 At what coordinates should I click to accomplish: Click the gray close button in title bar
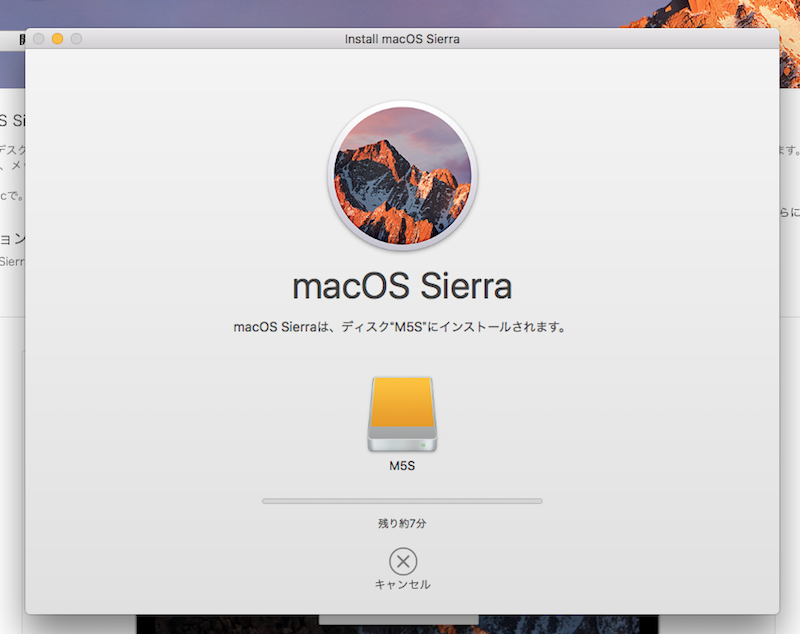pyautogui.click(x=39, y=39)
